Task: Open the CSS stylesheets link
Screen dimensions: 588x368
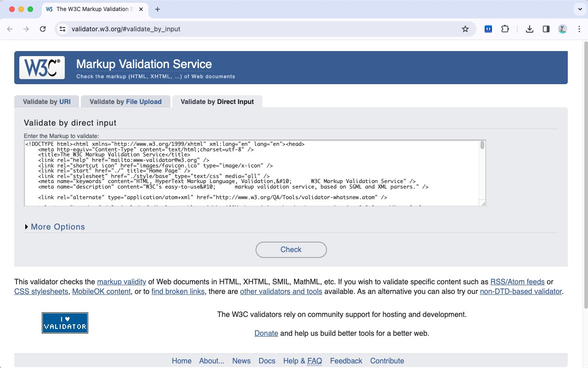Action: (41, 291)
